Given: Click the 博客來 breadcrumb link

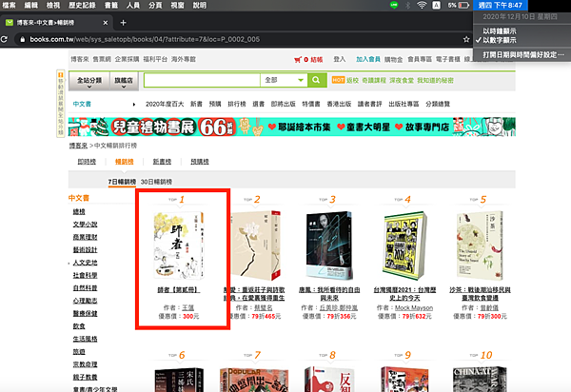Looking at the screenshot, I should pyautogui.click(x=78, y=146).
